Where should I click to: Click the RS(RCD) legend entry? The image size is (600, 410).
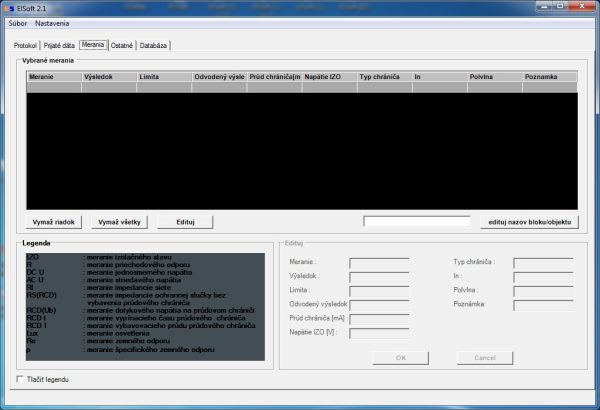pos(41,295)
